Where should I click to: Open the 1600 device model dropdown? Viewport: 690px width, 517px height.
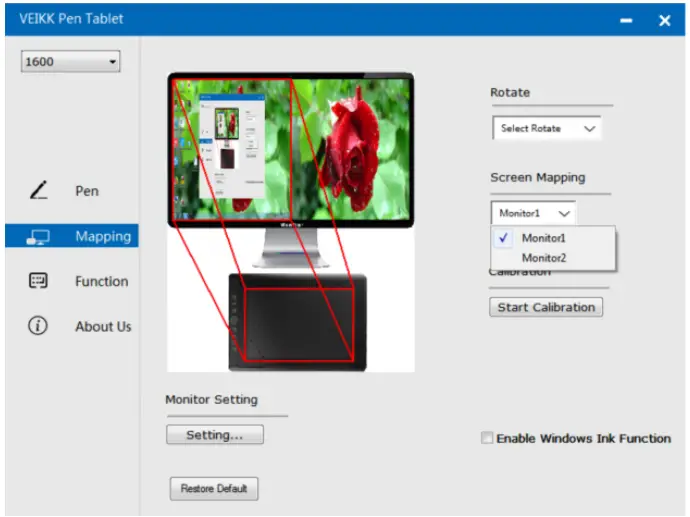pos(70,62)
